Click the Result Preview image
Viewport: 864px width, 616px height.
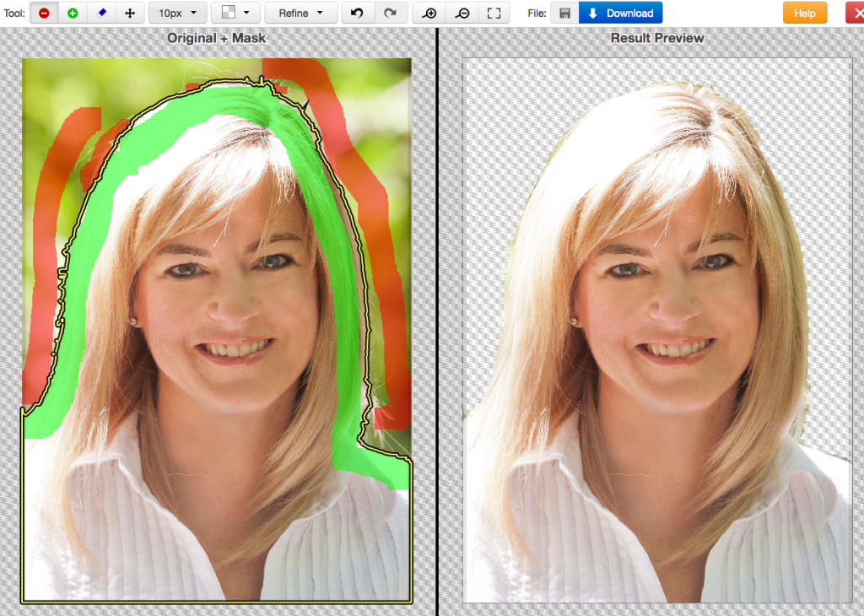click(657, 330)
